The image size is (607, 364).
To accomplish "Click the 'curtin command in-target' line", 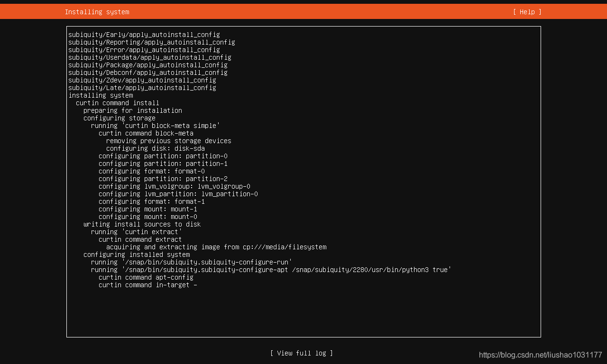I will [x=148, y=285].
